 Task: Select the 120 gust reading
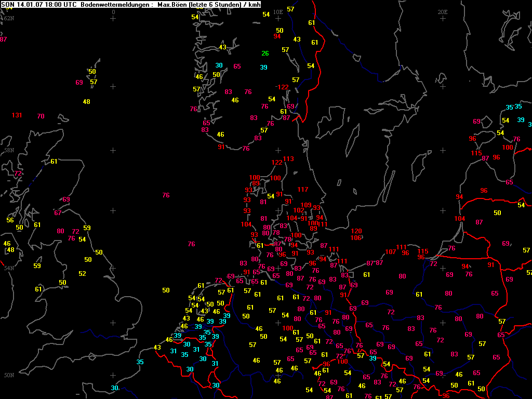[356, 231]
